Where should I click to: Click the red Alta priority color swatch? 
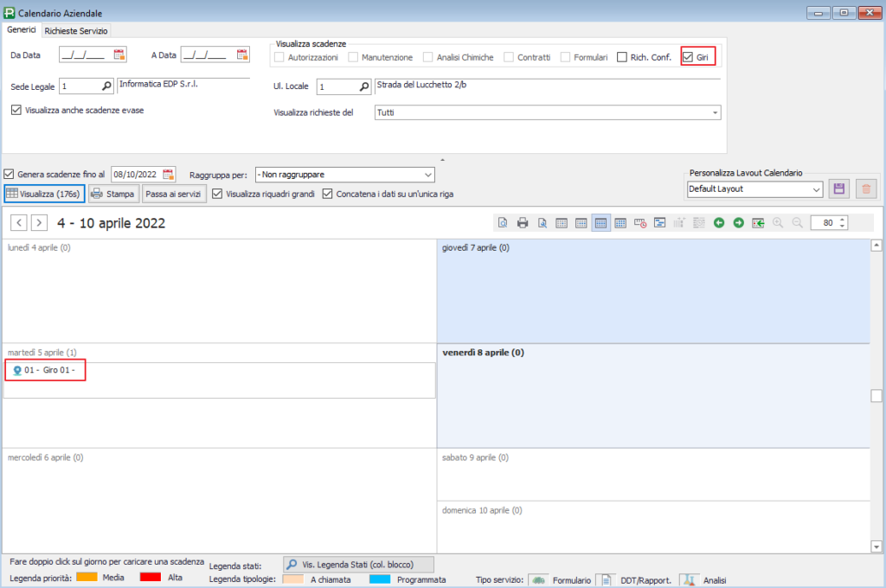point(151,577)
